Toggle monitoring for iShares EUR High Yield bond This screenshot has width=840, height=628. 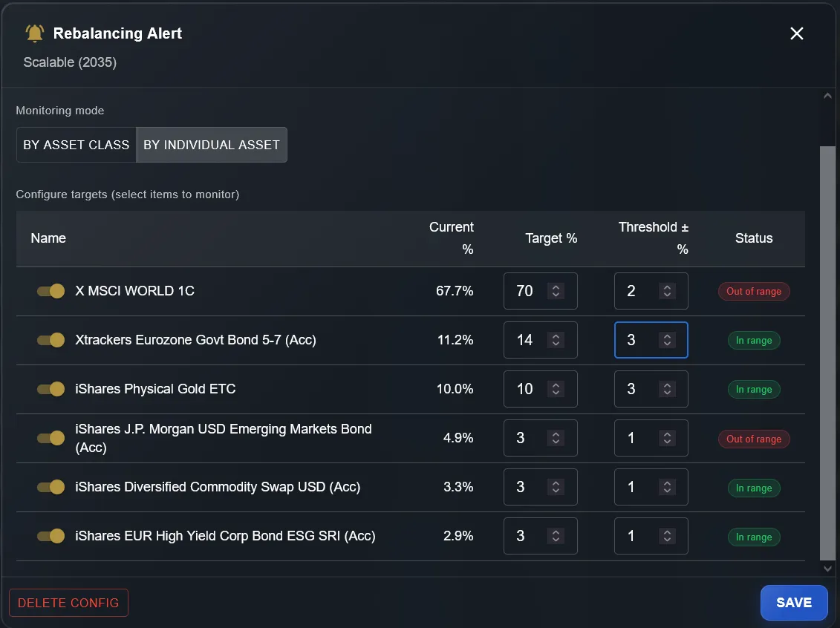tap(50, 536)
